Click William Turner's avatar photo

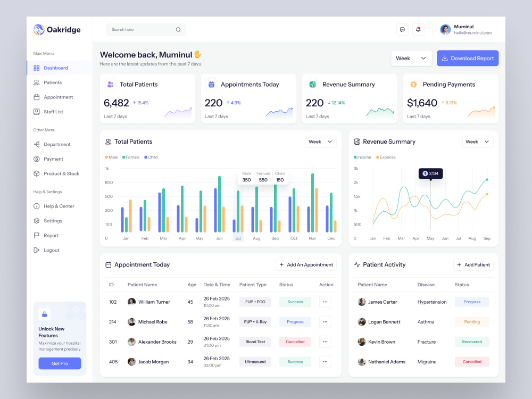[131, 302]
